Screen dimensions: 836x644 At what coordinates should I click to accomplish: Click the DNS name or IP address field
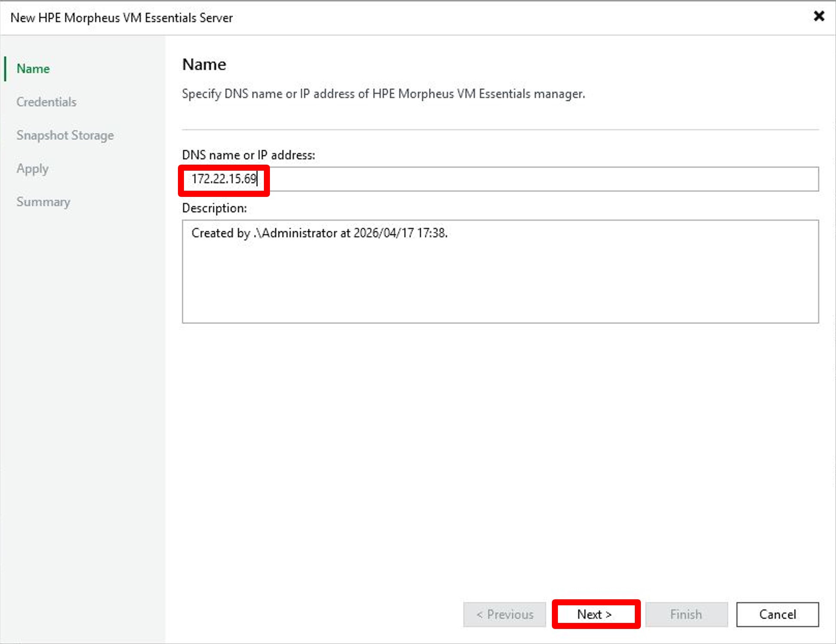500,179
